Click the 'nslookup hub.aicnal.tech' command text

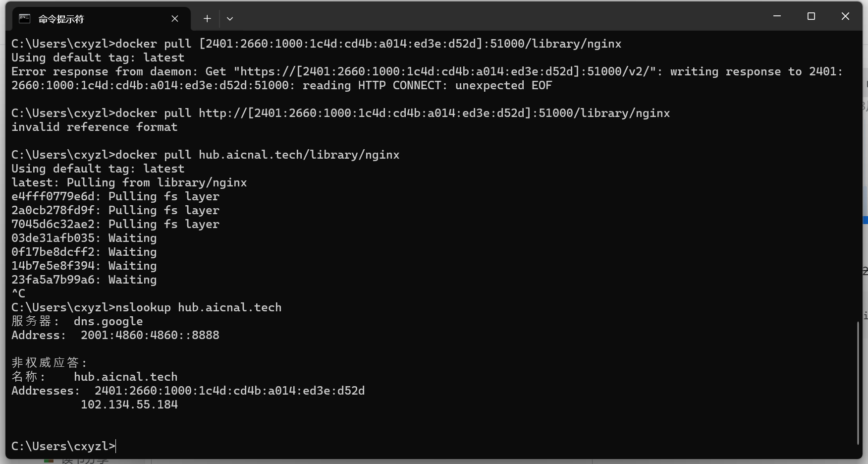[199, 307]
